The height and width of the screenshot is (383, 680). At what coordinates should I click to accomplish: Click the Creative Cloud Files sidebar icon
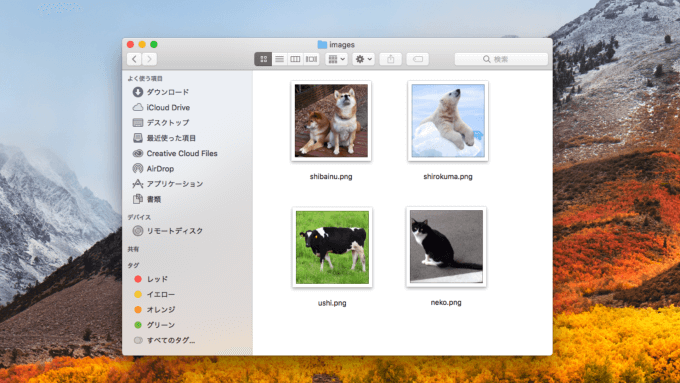[137, 153]
